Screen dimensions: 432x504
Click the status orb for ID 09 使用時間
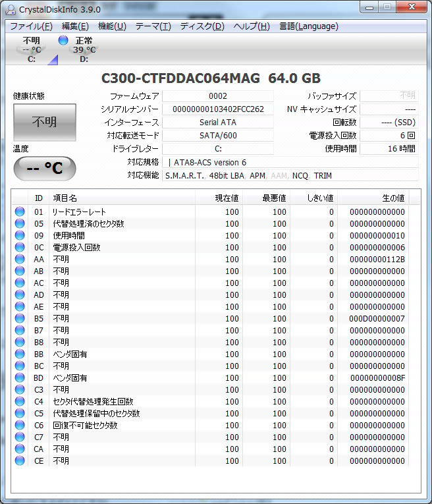(x=20, y=235)
